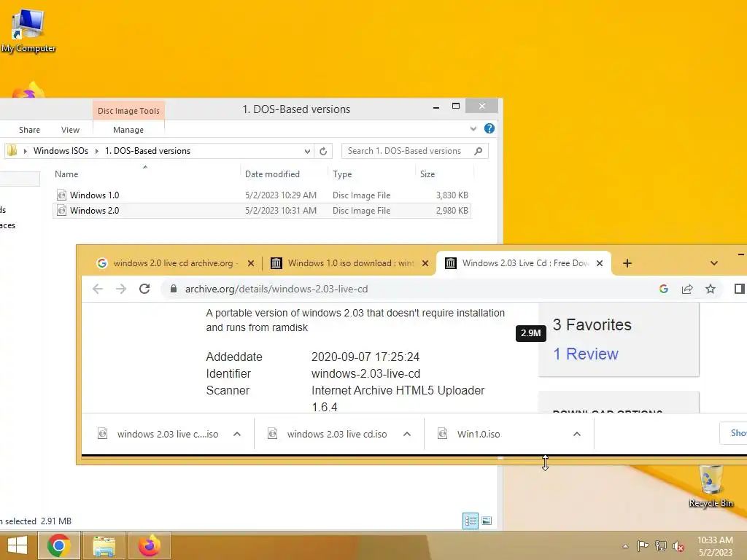Close the Google search tab

pos(251,263)
